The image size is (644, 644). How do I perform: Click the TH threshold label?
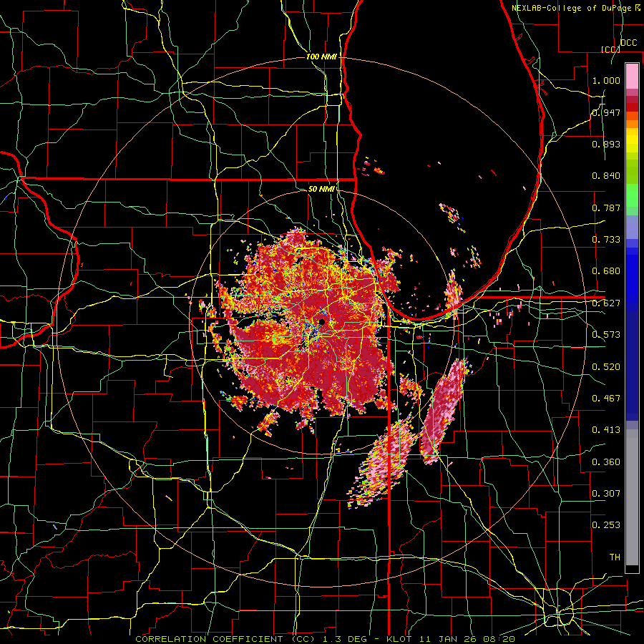coord(615,557)
